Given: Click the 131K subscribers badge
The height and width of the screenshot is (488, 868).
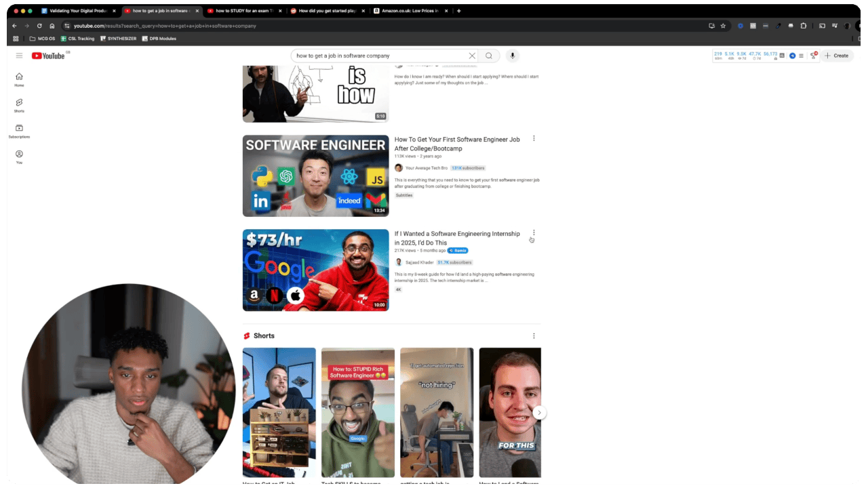Looking at the screenshot, I should point(468,168).
